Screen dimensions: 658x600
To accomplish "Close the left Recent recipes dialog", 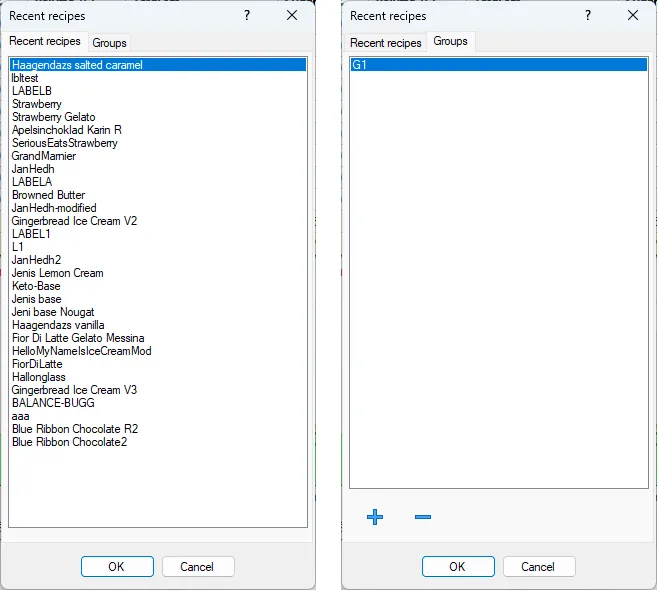I will (x=292, y=16).
